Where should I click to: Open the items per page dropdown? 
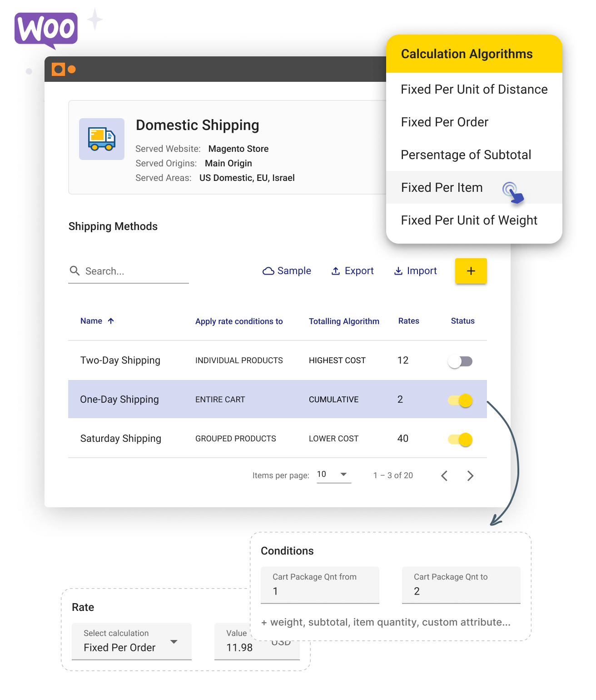[x=334, y=475]
